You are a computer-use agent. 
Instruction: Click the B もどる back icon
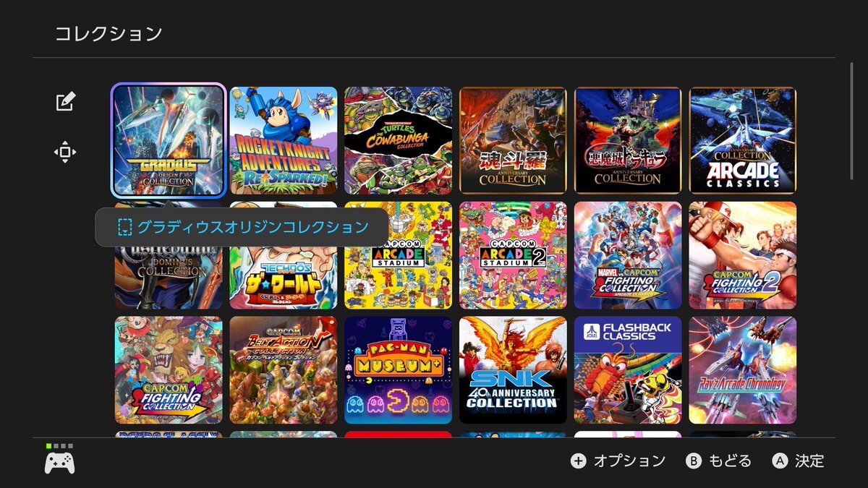(694, 461)
